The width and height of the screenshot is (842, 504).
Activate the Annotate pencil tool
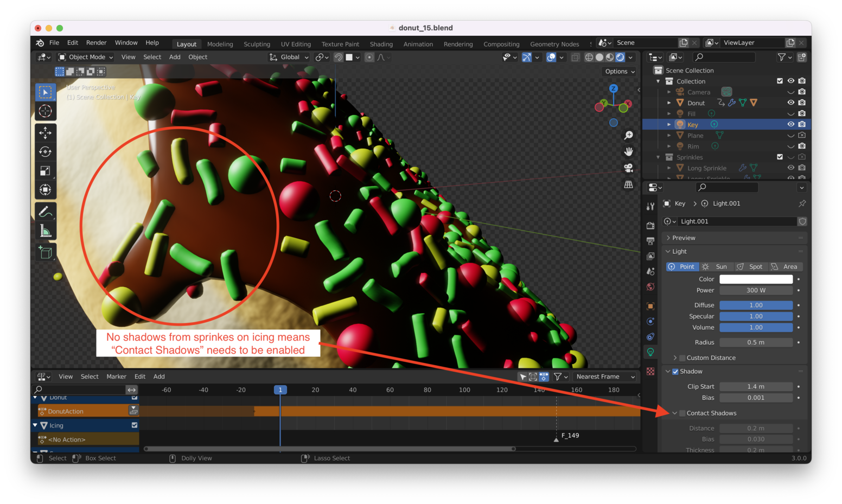(46, 211)
